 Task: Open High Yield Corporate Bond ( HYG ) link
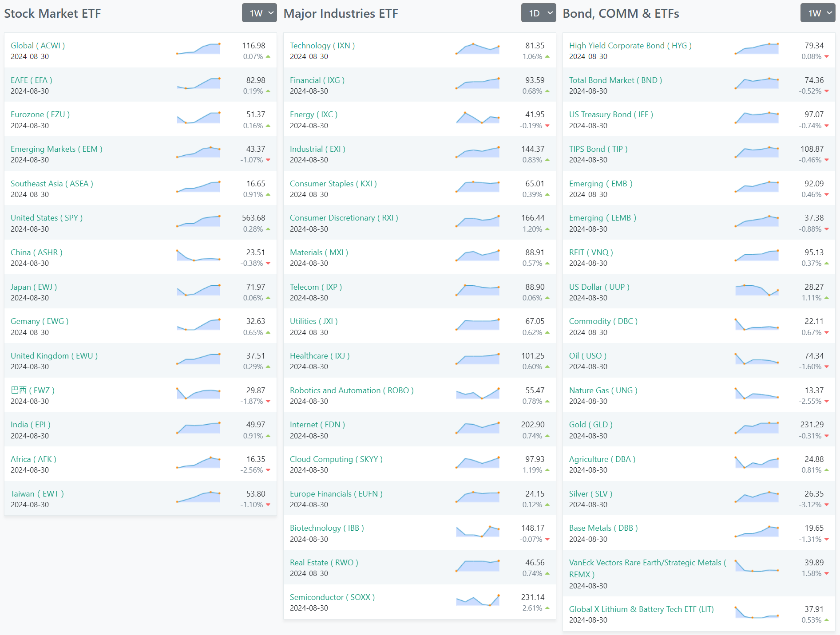630,46
